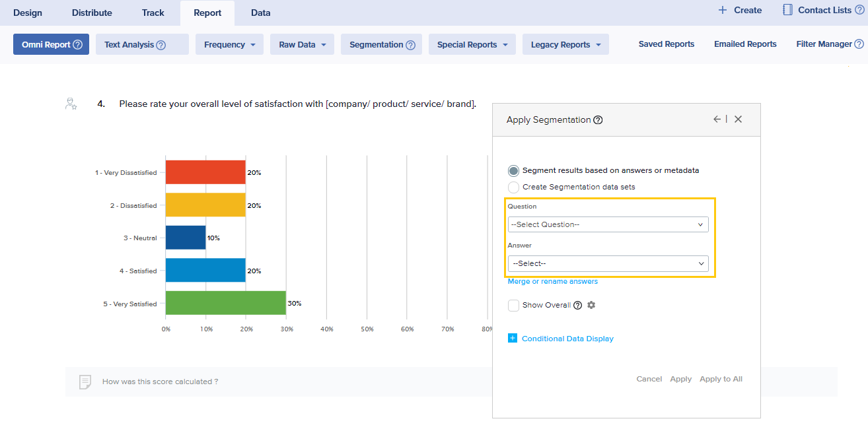Expand the Frequency dropdown menu

tap(229, 45)
